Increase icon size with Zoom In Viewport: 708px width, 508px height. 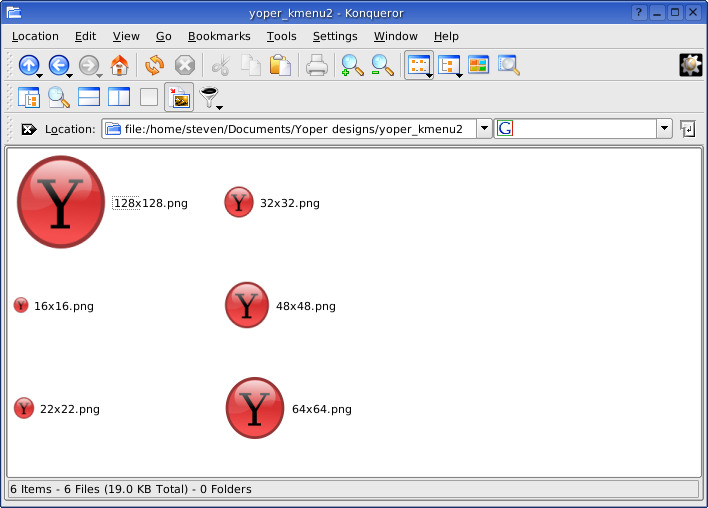(352, 65)
